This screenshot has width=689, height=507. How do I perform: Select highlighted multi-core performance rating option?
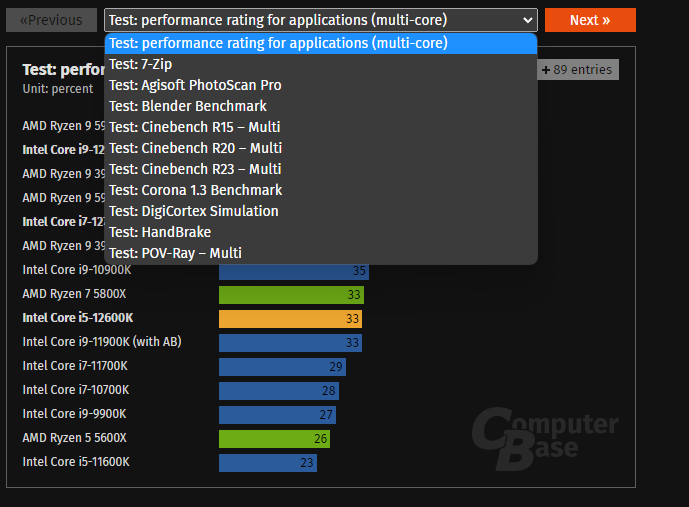click(321, 43)
